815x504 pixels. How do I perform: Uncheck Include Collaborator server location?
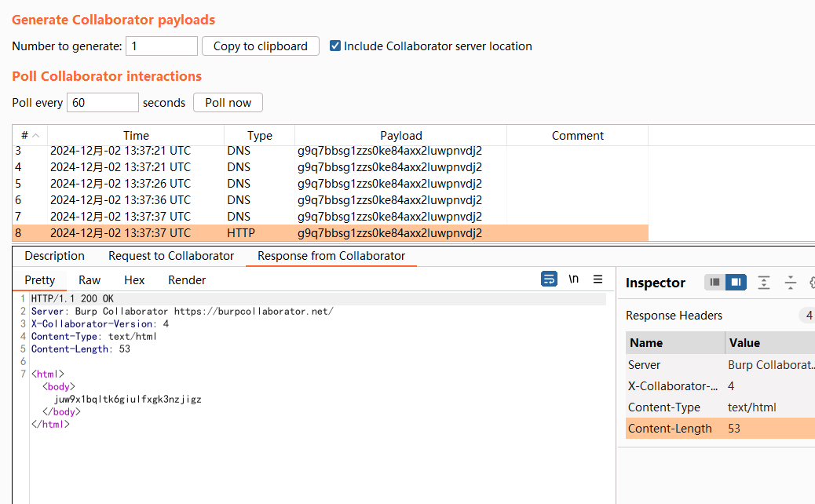click(x=335, y=46)
